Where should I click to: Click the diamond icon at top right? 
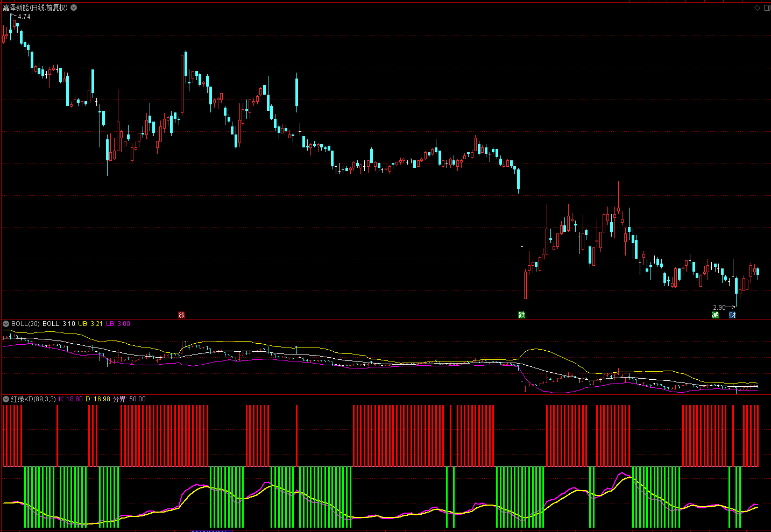click(x=757, y=8)
